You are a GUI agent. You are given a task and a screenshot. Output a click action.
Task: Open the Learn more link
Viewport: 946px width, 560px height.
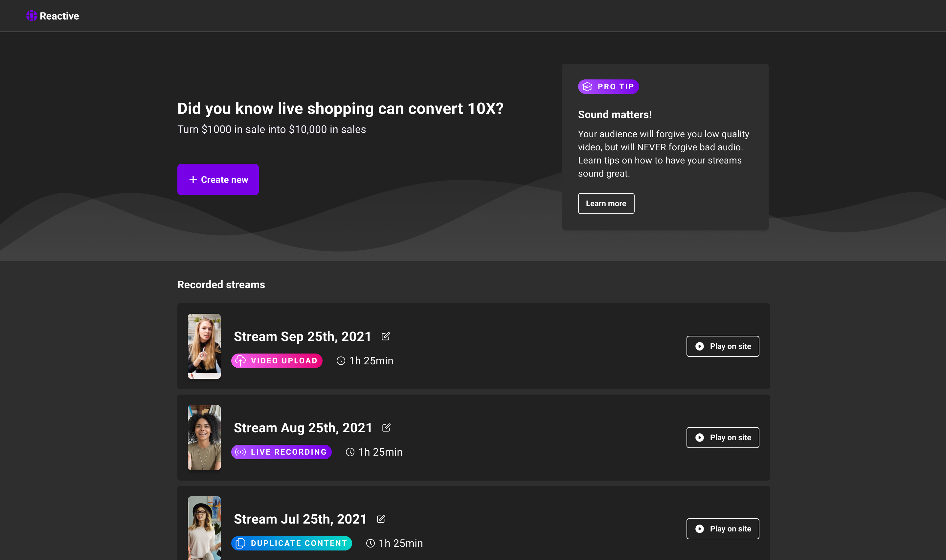point(606,204)
